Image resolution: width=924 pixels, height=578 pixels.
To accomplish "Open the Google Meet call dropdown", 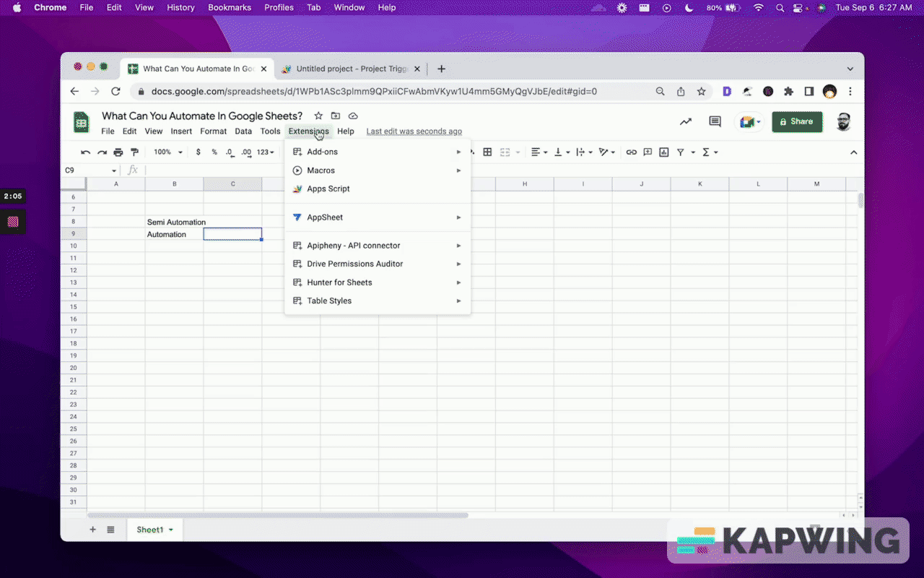I will coord(749,122).
